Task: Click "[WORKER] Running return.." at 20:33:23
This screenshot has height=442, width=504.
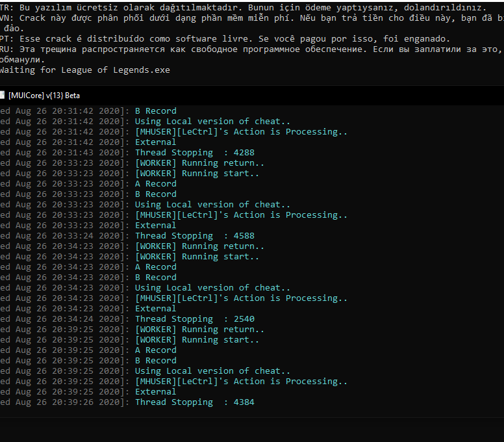Action: pos(199,163)
